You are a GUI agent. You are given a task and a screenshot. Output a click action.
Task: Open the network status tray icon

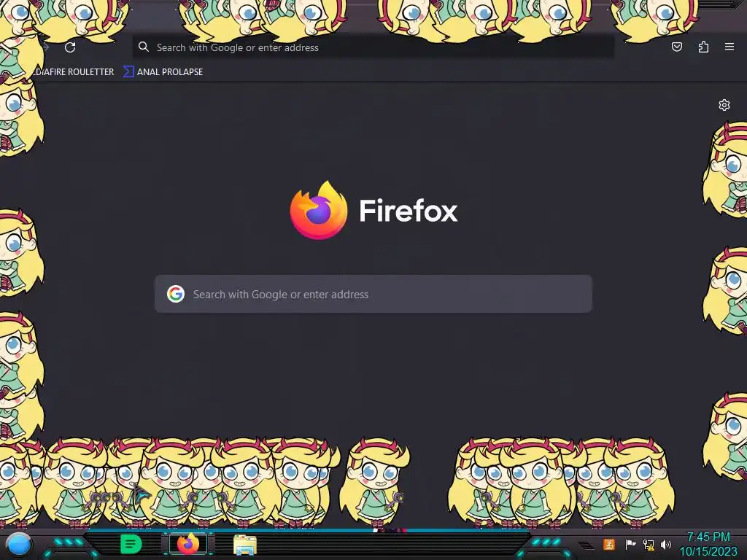coord(649,544)
